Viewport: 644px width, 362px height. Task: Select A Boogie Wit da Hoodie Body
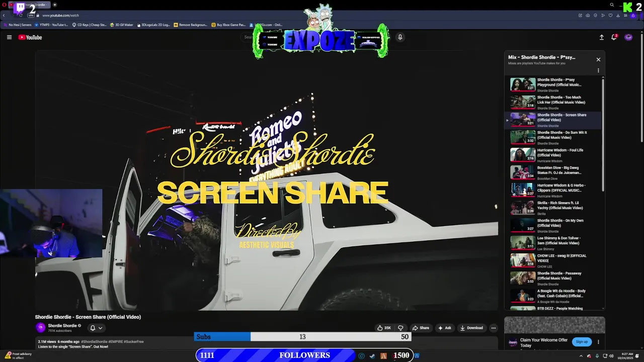coord(553,296)
